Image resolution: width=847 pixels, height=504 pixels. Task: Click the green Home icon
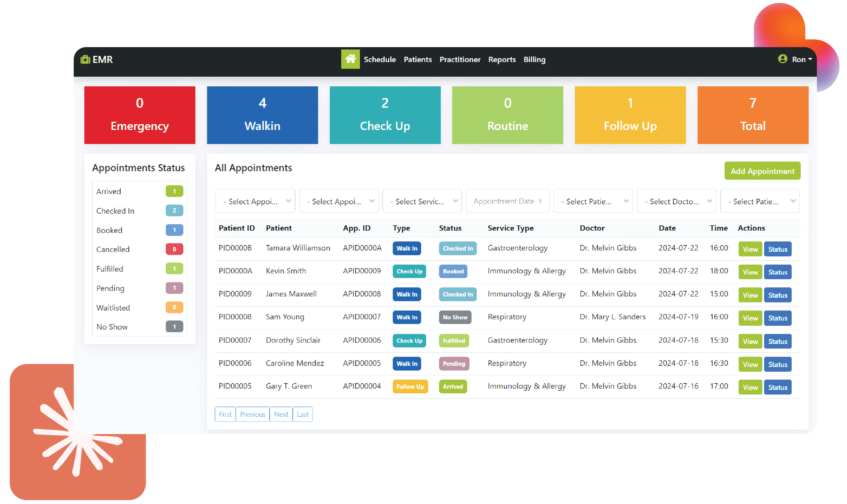click(350, 59)
